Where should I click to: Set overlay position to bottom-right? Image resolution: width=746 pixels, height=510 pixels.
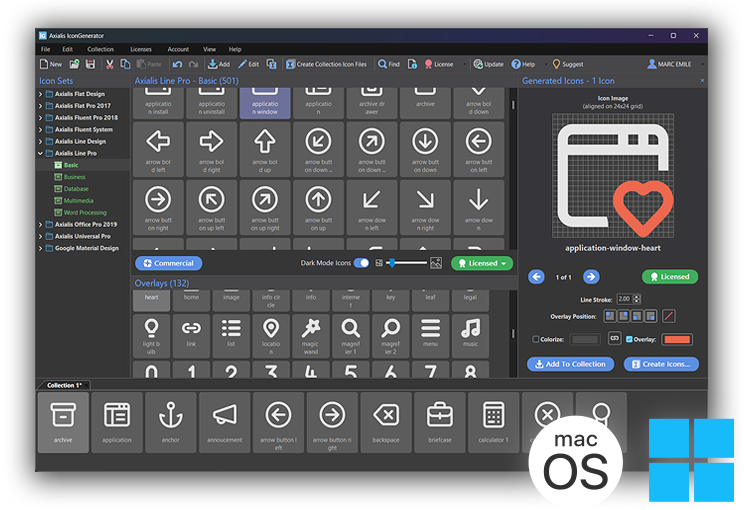tap(650, 316)
